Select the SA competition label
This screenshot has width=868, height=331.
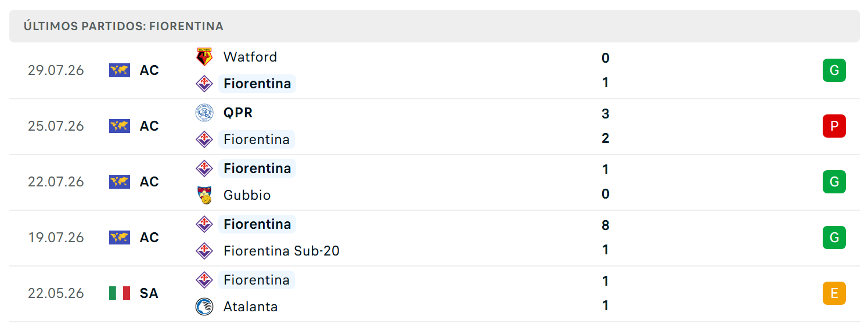[149, 293]
